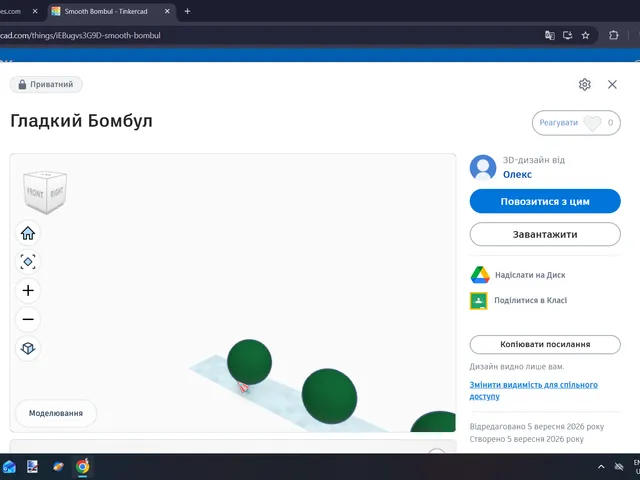Close the design details dialog
This screenshot has height=480, width=640.
(x=612, y=84)
